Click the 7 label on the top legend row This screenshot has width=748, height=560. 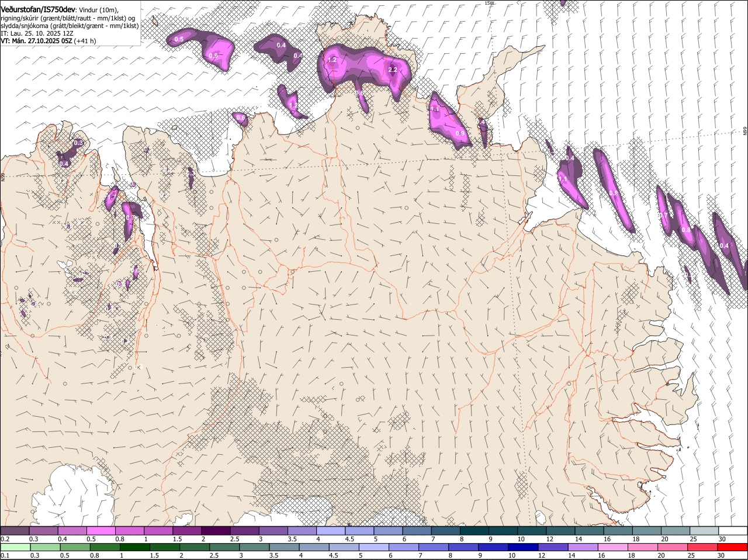pyautogui.click(x=433, y=538)
